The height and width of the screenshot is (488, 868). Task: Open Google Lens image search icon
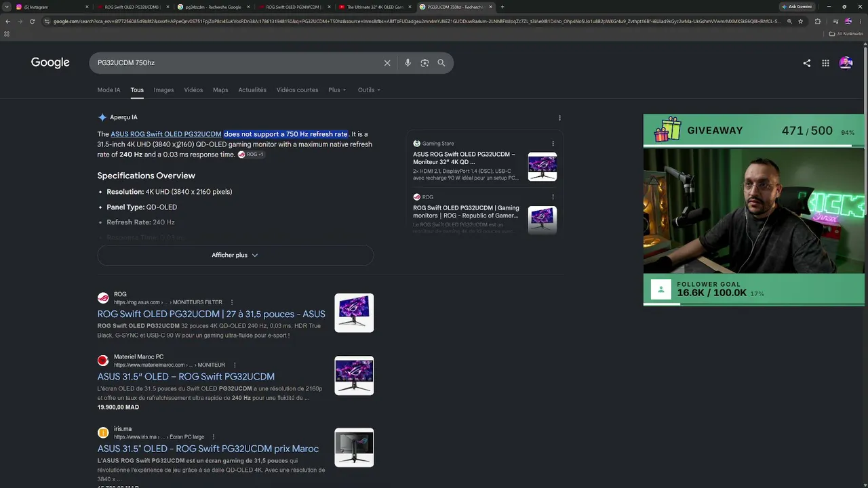pyautogui.click(x=425, y=63)
